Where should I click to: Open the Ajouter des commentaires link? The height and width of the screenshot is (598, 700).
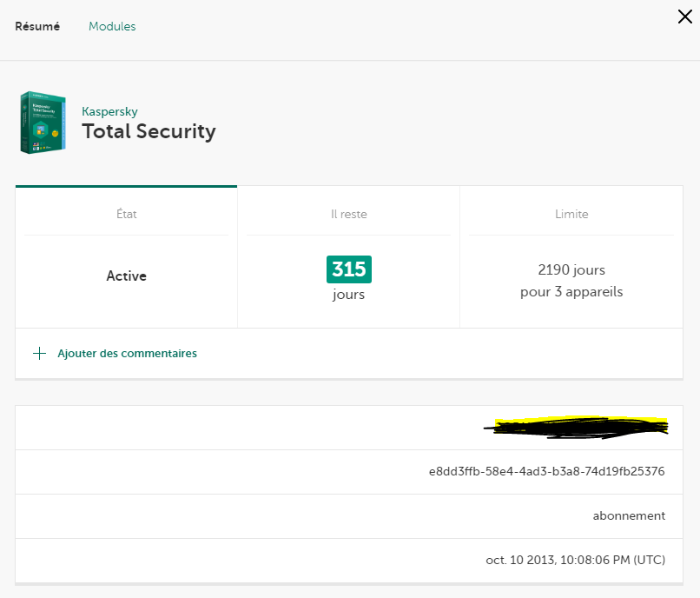point(127,354)
